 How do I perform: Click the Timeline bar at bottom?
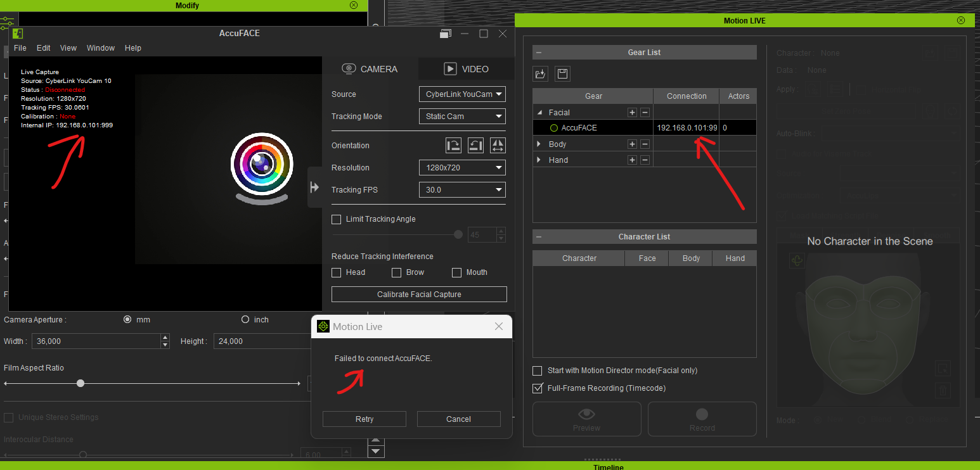(x=490, y=466)
